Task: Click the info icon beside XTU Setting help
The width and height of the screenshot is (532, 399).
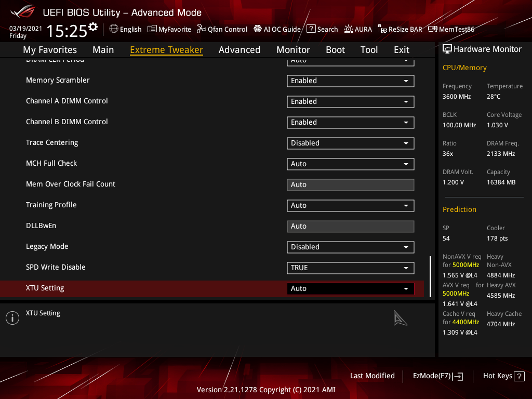Action: [12, 318]
